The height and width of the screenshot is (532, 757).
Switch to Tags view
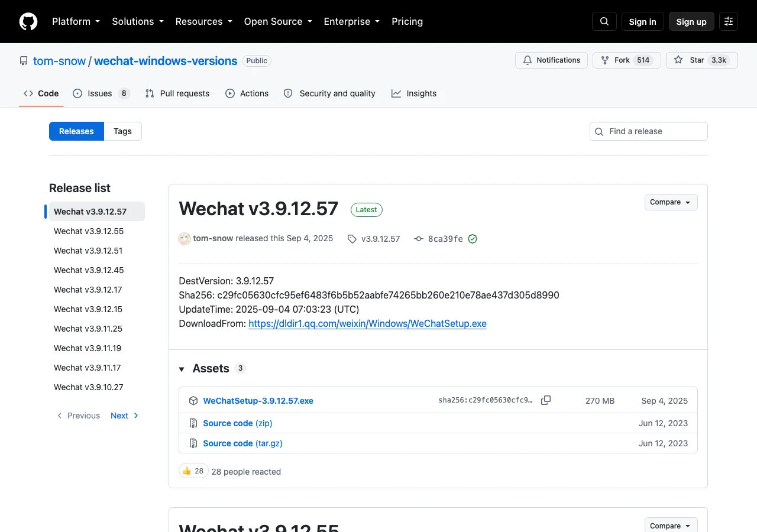point(122,131)
